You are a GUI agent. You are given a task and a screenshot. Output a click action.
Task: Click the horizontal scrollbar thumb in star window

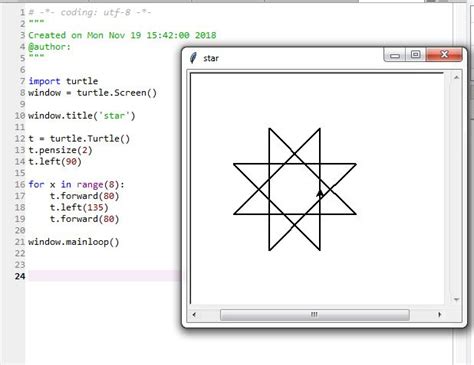(314, 315)
